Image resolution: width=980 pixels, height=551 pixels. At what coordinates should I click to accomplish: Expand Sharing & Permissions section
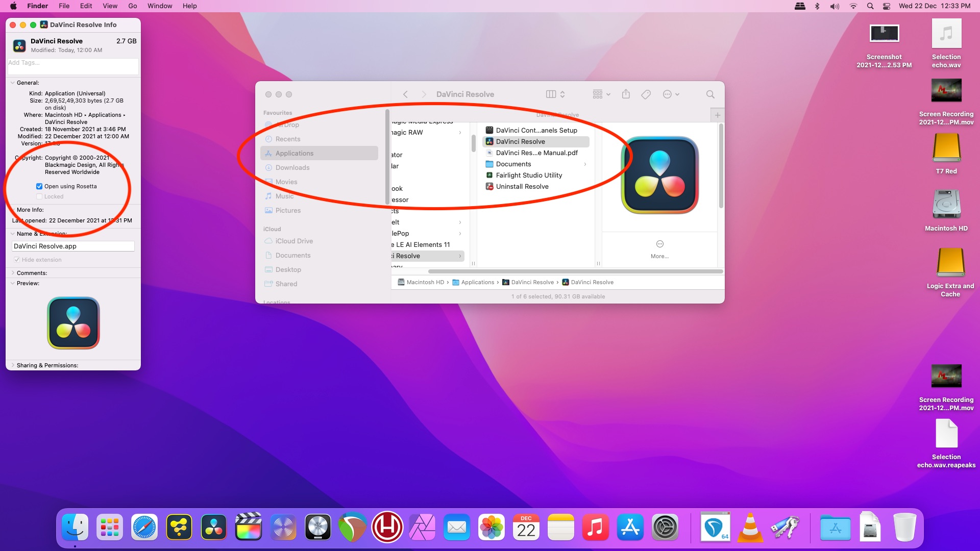[13, 365]
